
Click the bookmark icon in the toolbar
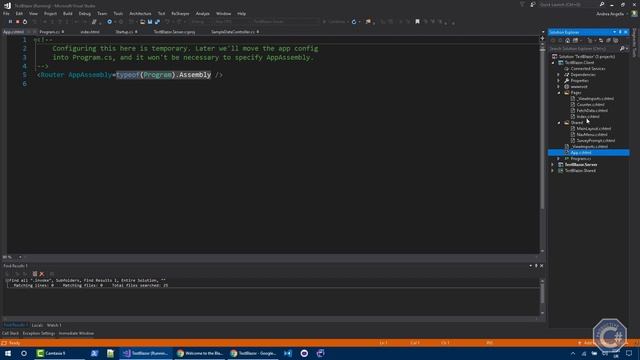[x=417, y=22]
